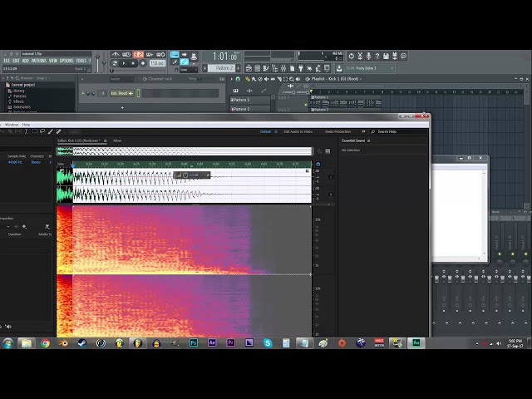Screen dimensions: 532x399
Task: Select the Default workspace in Audition
Action: [265, 131]
